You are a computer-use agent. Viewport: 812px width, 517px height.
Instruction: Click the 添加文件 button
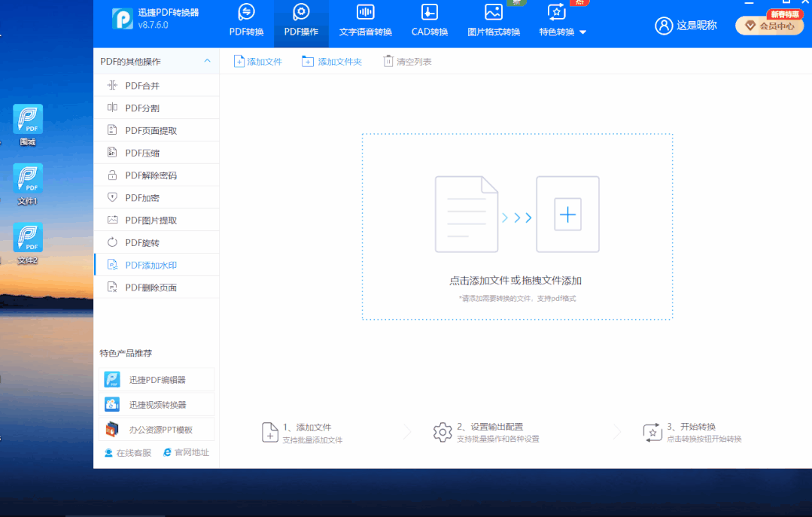point(258,62)
